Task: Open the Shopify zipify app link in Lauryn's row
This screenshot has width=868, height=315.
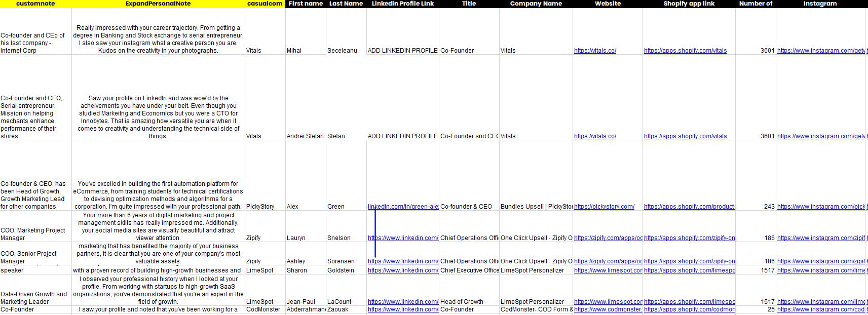Action: pyautogui.click(x=690, y=238)
